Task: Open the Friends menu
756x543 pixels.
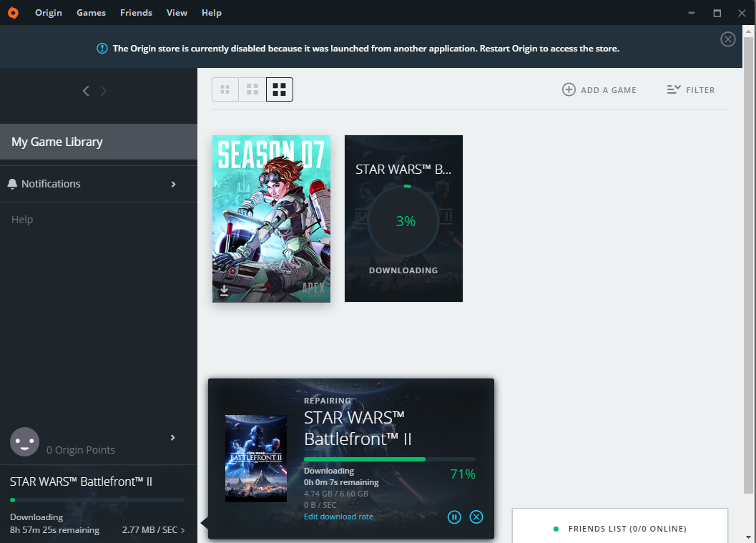Action: coord(136,13)
